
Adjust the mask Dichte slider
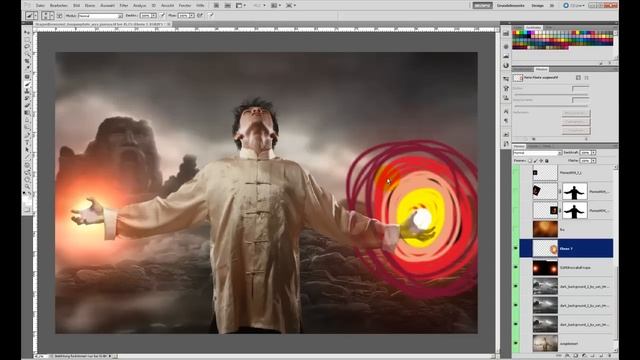[551, 95]
